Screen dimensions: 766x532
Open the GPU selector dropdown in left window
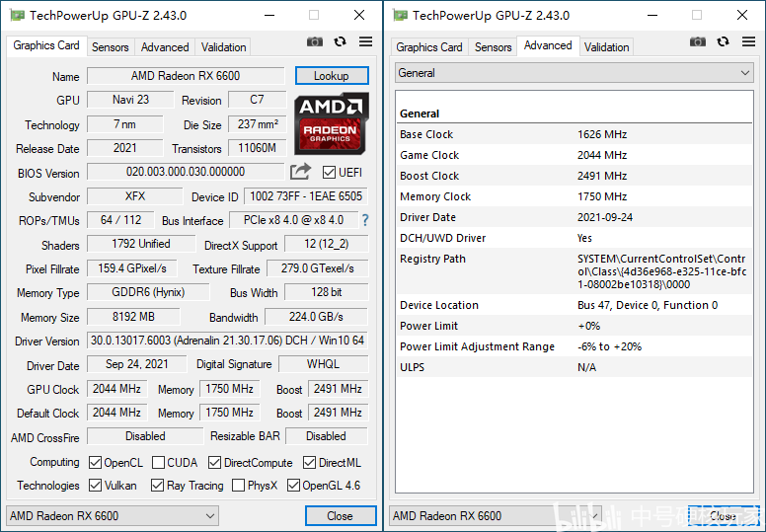coord(112,516)
